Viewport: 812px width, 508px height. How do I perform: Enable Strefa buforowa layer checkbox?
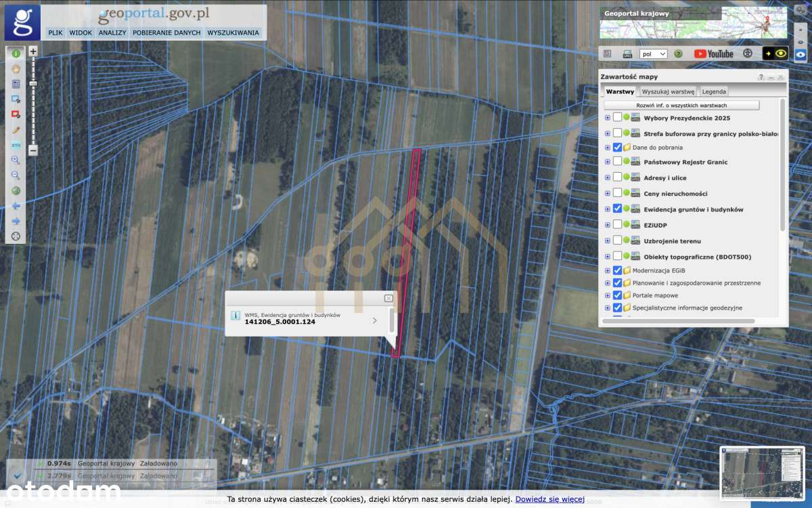pos(617,133)
